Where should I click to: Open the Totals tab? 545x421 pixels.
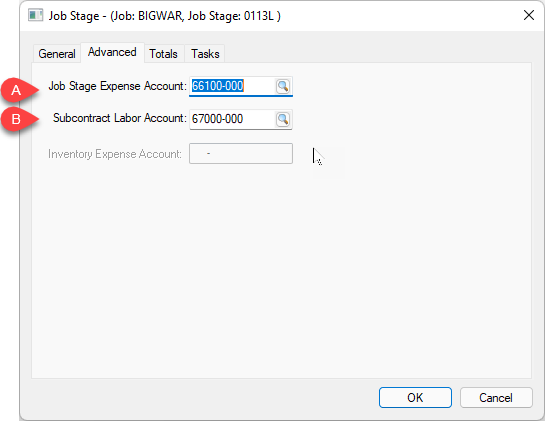tap(163, 54)
